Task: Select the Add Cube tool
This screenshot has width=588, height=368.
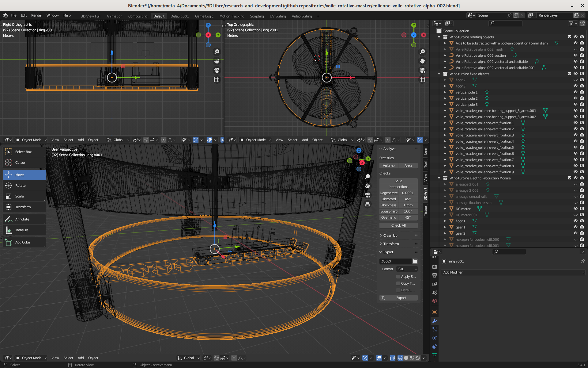Action: (24, 242)
